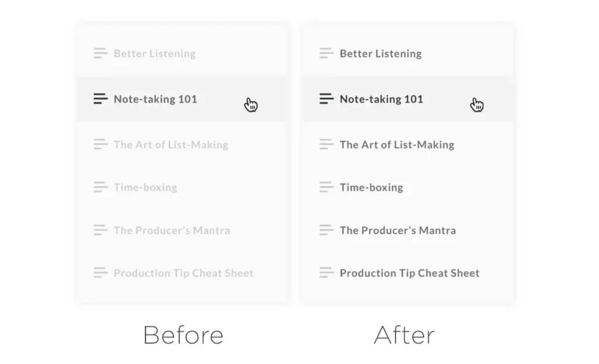Open The Art of List-Making in Before list
The image size is (599, 364).
(171, 145)
